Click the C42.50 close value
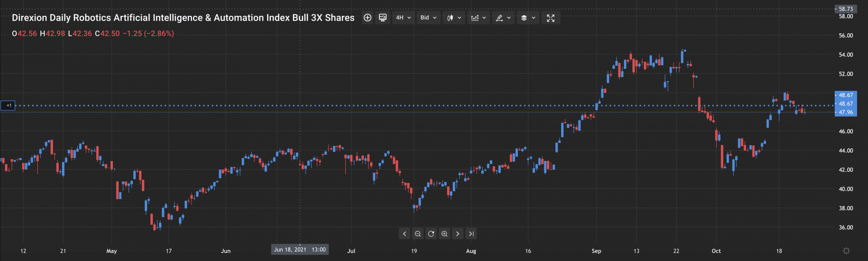This screenshot has height=261, width=868. tap(107, 34)
